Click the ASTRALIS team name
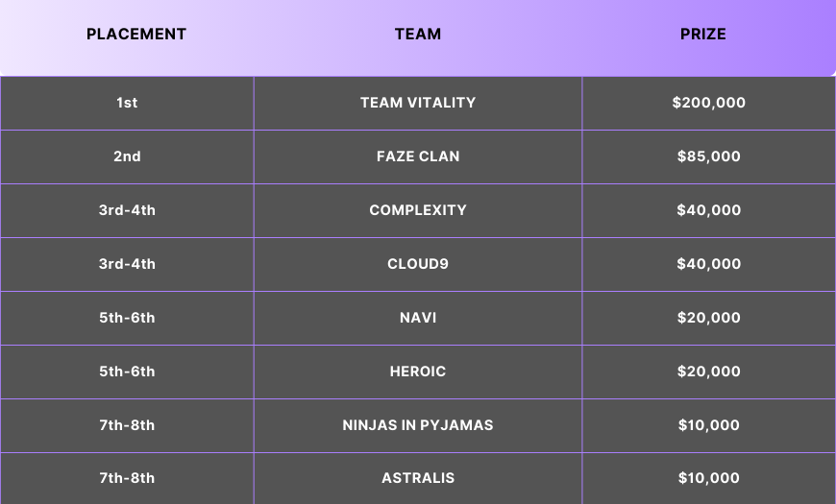 click(x=418, y=478)
